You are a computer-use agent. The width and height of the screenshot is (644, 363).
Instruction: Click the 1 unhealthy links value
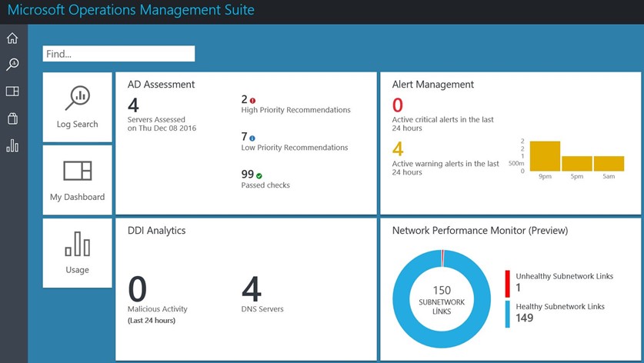click(519, 288)
